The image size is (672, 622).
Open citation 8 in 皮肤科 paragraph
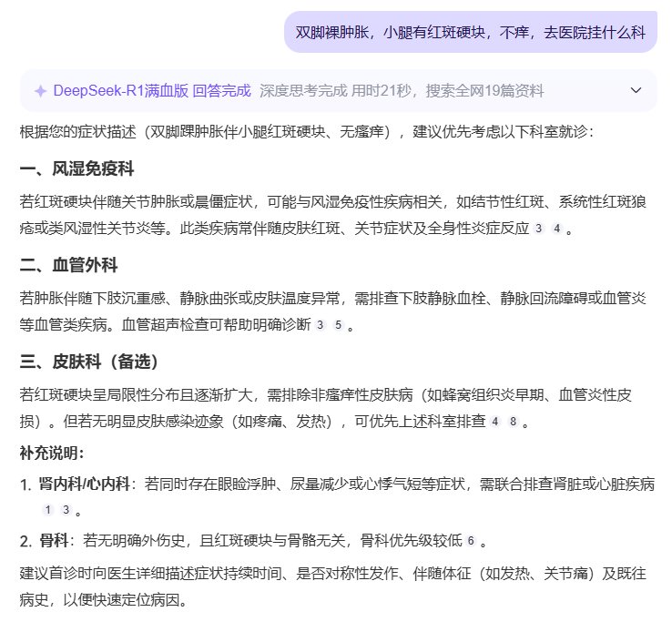point(513,422)
